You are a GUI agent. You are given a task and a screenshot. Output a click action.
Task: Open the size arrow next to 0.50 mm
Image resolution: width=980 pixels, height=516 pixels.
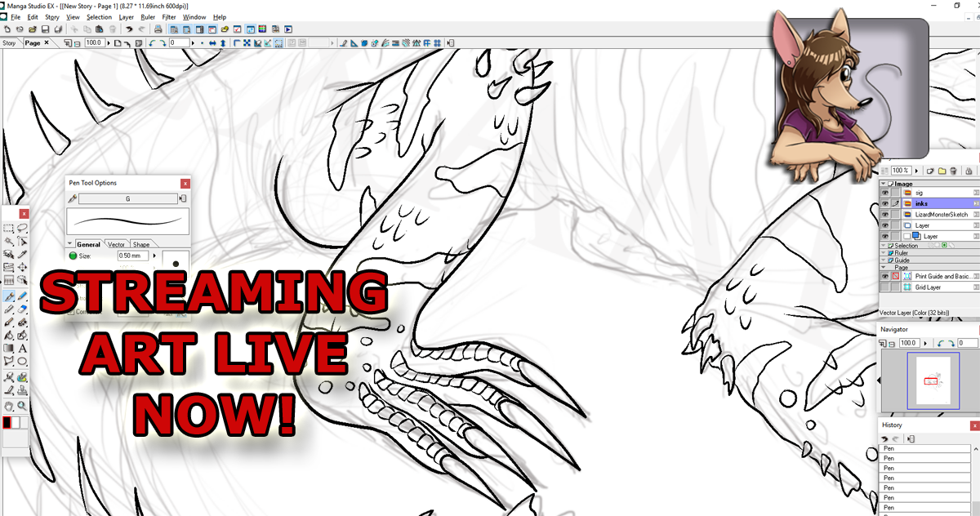154,256
